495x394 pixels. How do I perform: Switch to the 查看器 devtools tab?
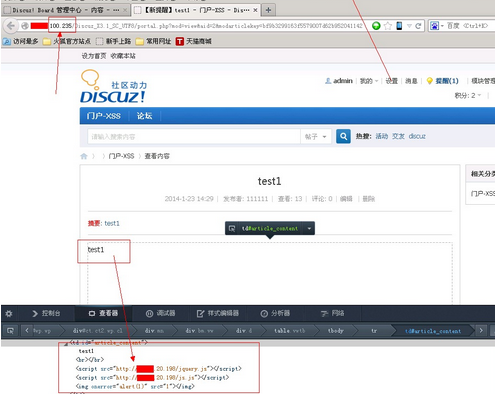tap(103, 313)
